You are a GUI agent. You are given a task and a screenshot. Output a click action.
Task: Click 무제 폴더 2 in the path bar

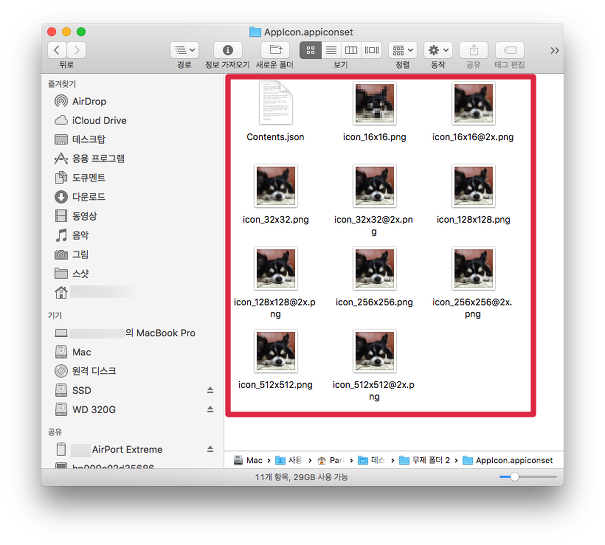424,460
